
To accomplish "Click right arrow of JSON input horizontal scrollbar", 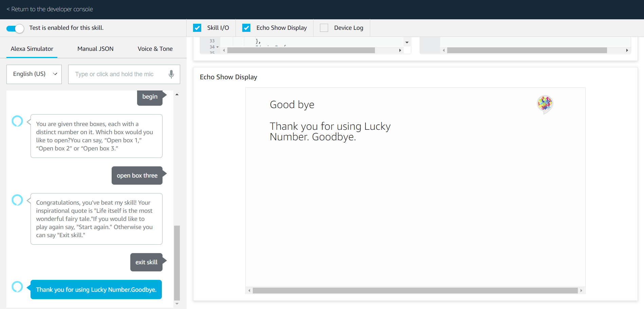I will point(400,50).
